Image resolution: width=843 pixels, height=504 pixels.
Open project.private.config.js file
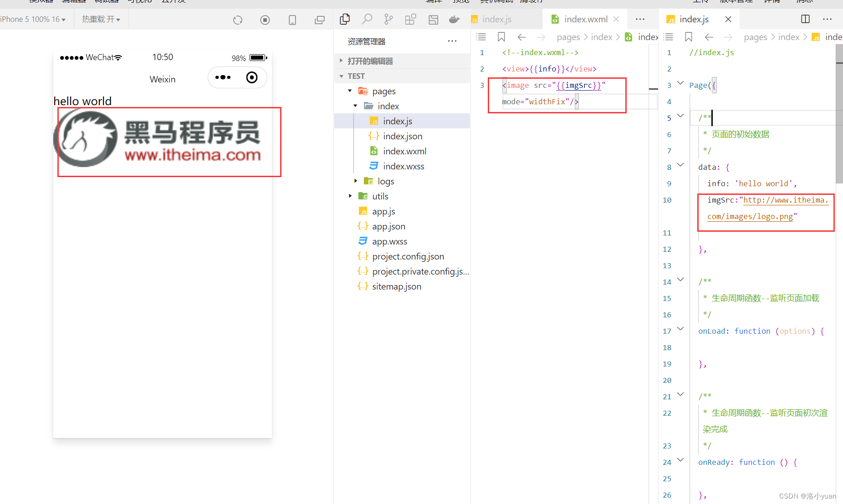coord(402,271)
